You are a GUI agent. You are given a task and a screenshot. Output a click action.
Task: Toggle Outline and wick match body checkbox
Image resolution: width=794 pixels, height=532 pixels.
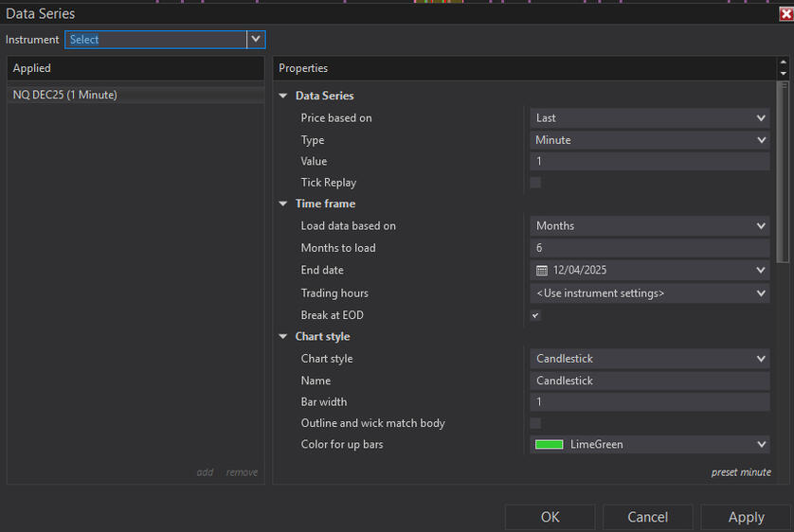(x=535, y=423)
